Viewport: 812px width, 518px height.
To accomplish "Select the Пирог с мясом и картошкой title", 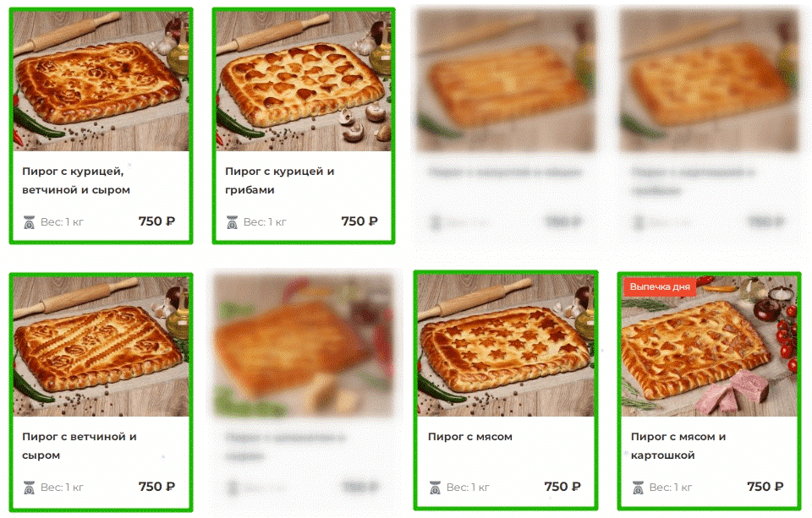I will (x=678, y=446).
